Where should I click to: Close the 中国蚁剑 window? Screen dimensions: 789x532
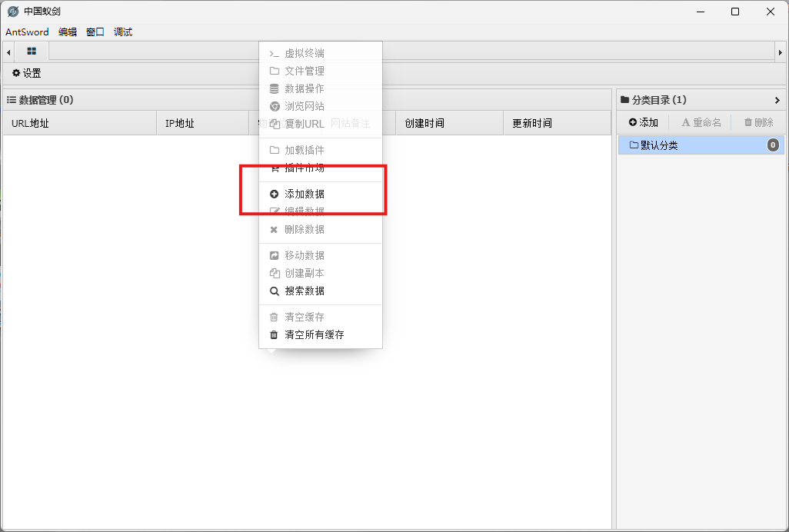(771, 12)
